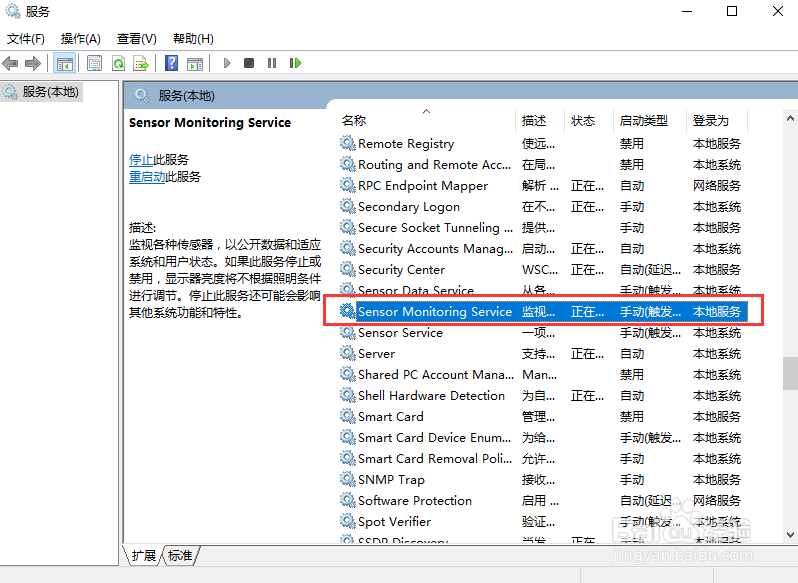798x583 pixels.
Task: Toggle the show/hide console tree icon
Action: click(65, 63)
